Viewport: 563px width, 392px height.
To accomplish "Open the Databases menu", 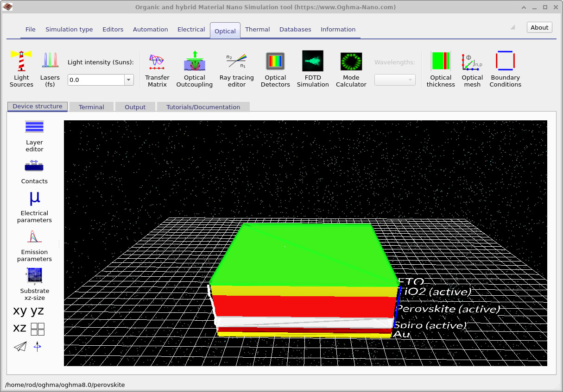I will click(x=295, y=29).
